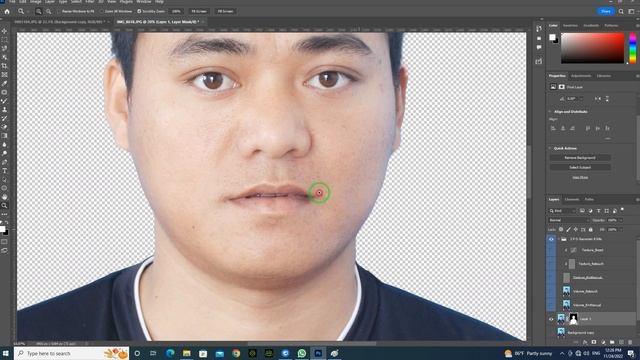Select the Eyedropper tool
The height and width of the screenshot is (360, 640).
4,83
